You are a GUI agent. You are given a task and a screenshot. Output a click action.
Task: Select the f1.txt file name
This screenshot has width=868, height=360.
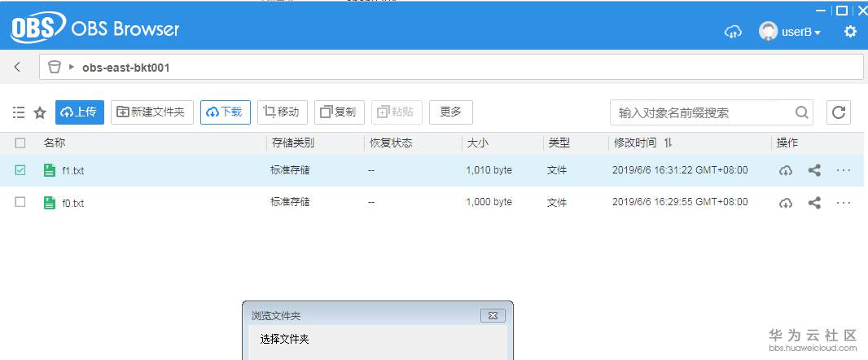[x=73, y=171]
